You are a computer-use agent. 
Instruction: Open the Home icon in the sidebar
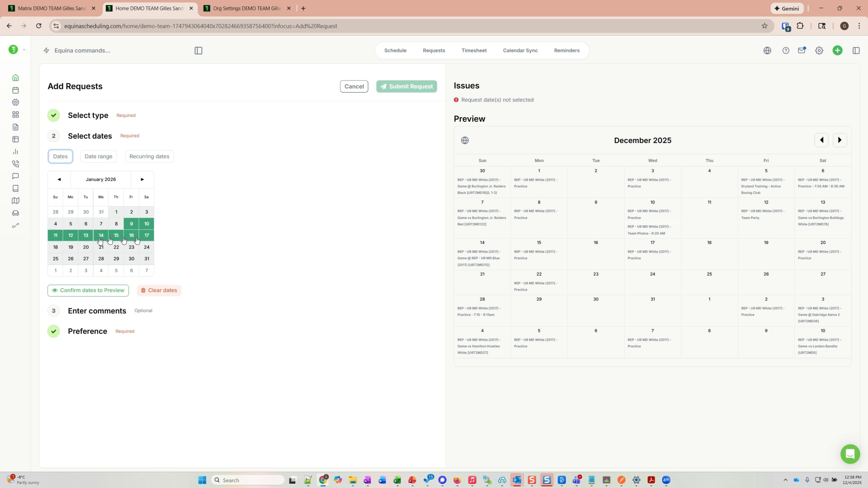point(16,77)
